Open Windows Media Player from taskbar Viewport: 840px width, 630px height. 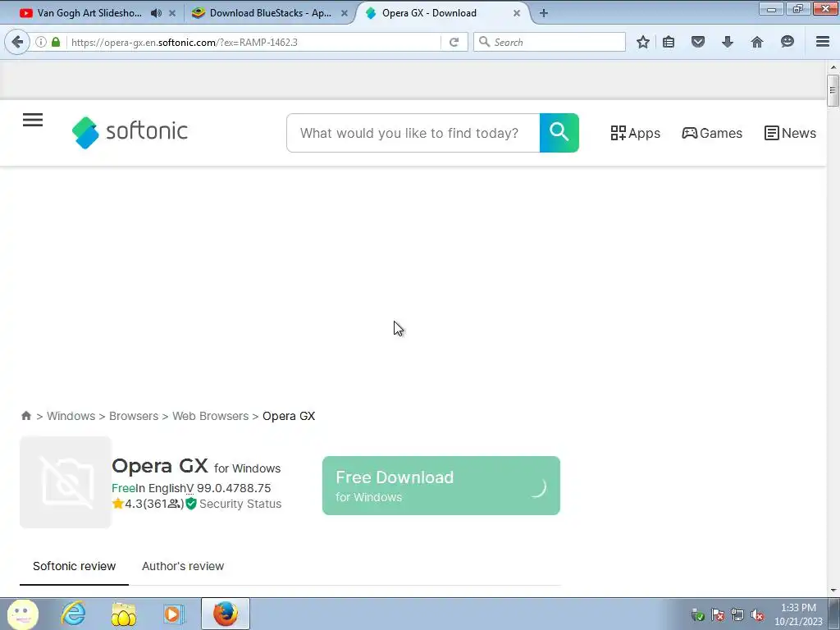[174, 614]
